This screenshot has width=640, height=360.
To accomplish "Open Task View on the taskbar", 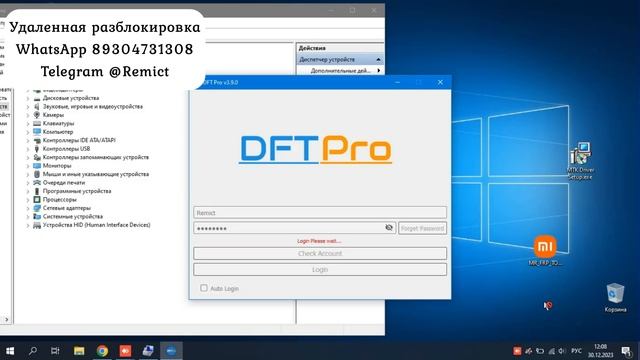I will pos(55,351).
